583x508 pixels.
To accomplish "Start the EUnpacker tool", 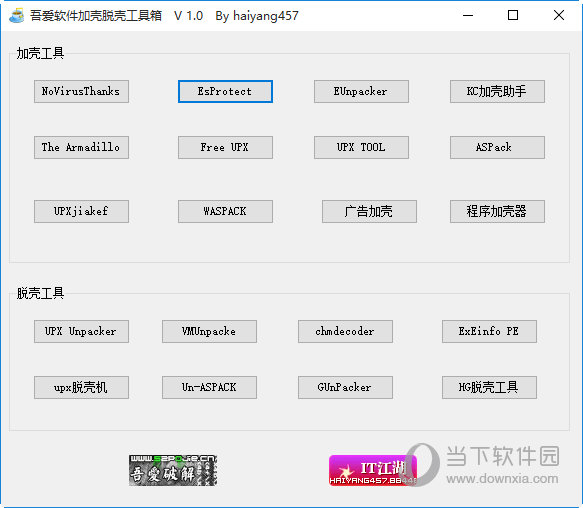I will (x=361, y=91).
